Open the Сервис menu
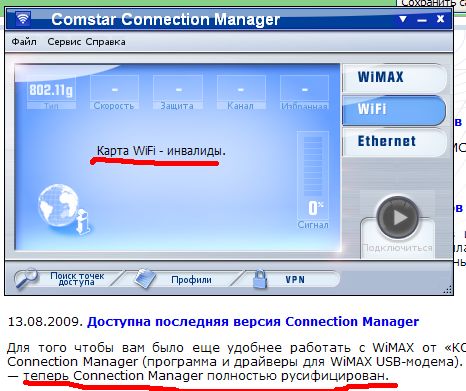The image size is (466, 391). [64, 42]
